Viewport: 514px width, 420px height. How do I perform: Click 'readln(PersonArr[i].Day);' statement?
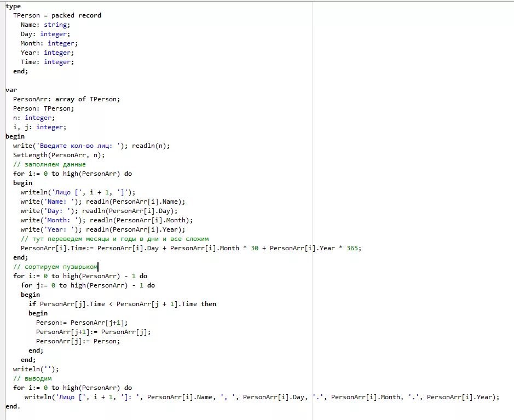point(130,211)
